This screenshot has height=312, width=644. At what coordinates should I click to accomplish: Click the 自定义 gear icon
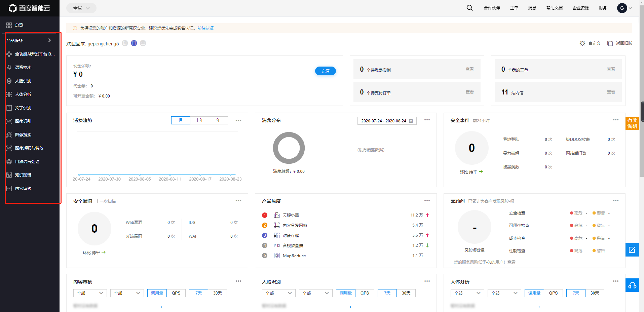click(582, 43)
